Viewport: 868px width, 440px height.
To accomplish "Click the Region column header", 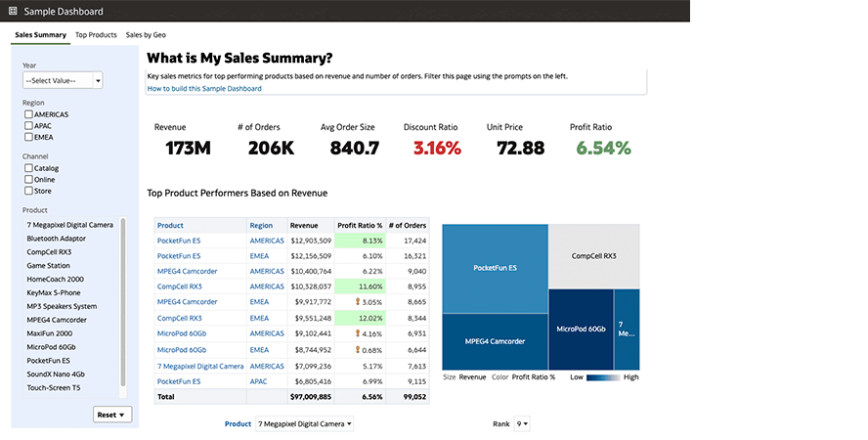I will [x=261, y=225].
